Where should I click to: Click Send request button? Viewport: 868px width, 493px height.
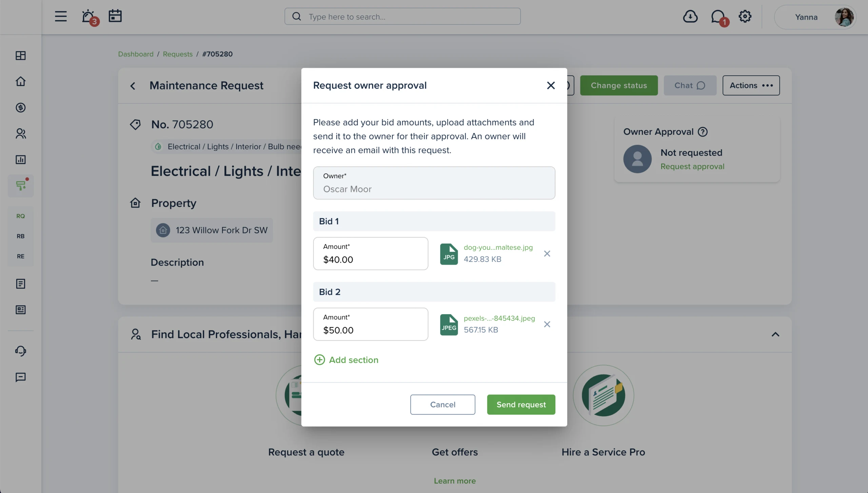[521, 404]
